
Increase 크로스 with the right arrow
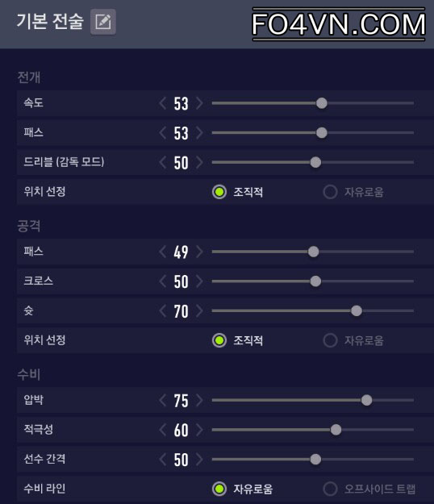(199, 281)
